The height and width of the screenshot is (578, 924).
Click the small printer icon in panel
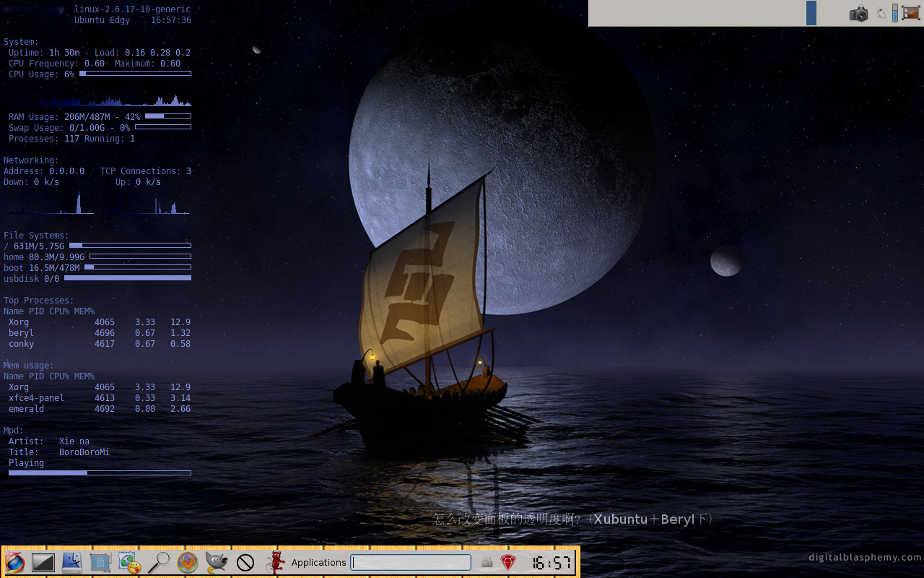487,562
